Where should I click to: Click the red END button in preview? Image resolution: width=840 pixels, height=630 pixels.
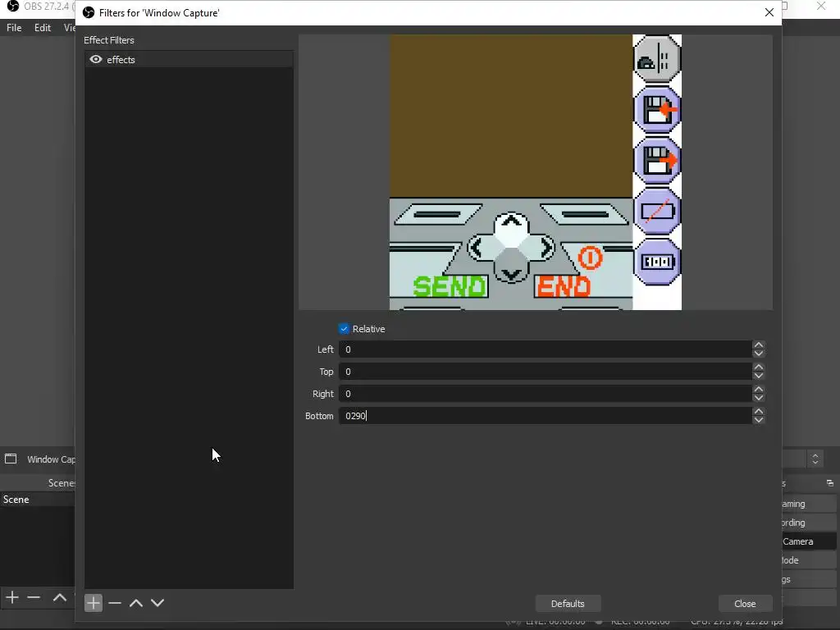click(x=563, y=286)
